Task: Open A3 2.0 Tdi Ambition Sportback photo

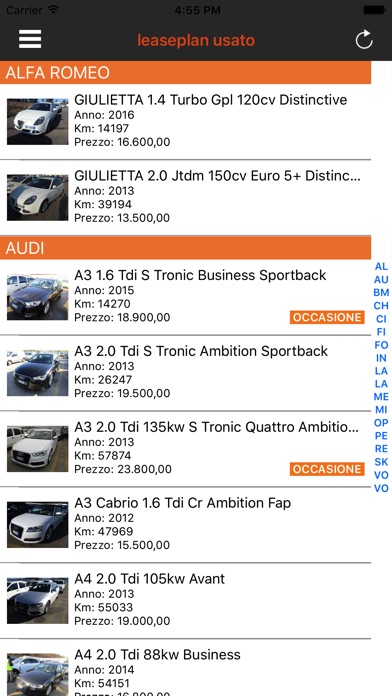Action: [38, 373]
